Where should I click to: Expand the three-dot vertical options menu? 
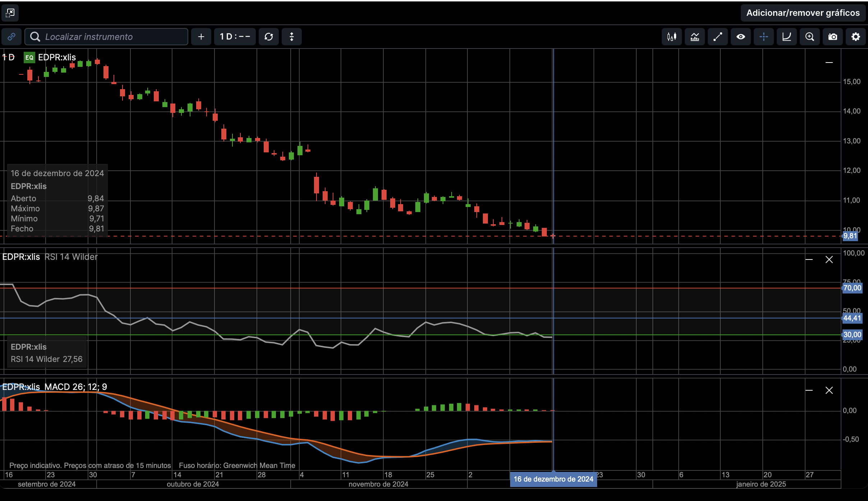pos(291,37)
